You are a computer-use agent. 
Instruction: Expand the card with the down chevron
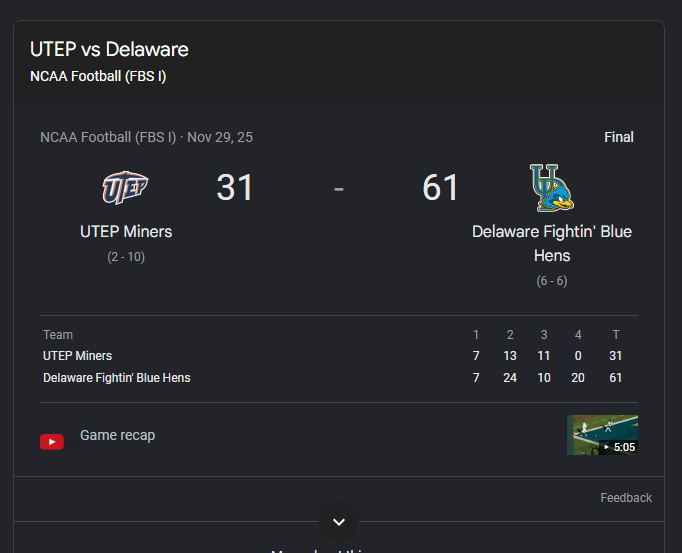pos(339,522)
